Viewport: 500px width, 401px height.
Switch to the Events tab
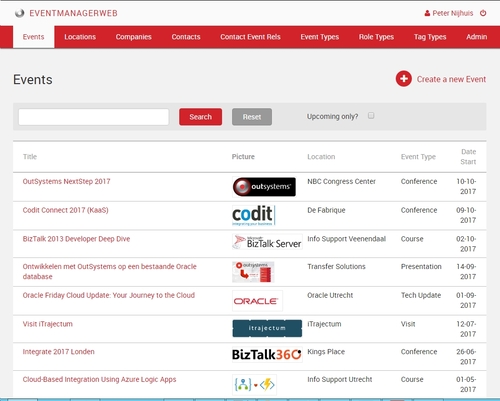tap(33, 37)
